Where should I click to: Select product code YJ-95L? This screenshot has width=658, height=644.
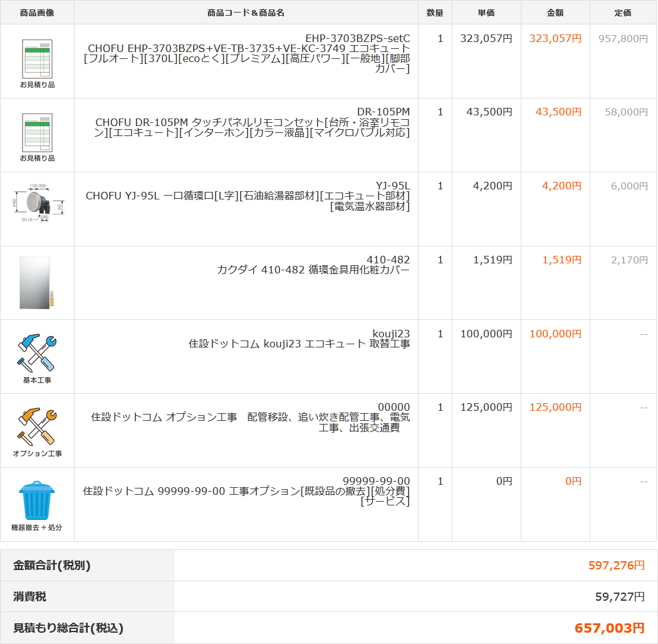tap(393, 186)
